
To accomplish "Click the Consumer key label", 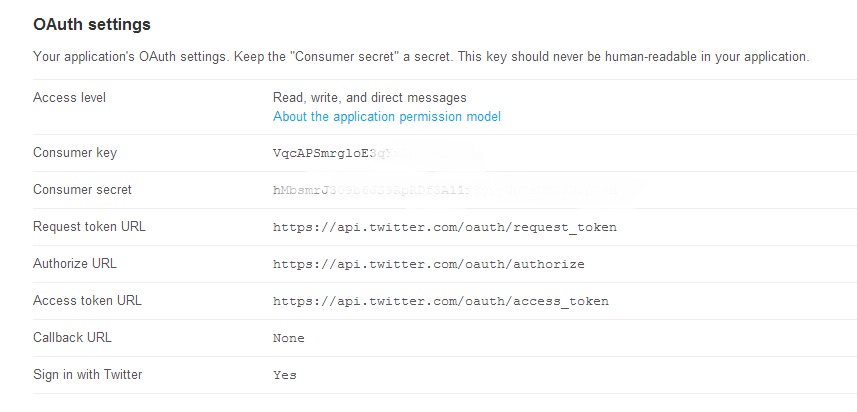I will click(x=75, y=153).
